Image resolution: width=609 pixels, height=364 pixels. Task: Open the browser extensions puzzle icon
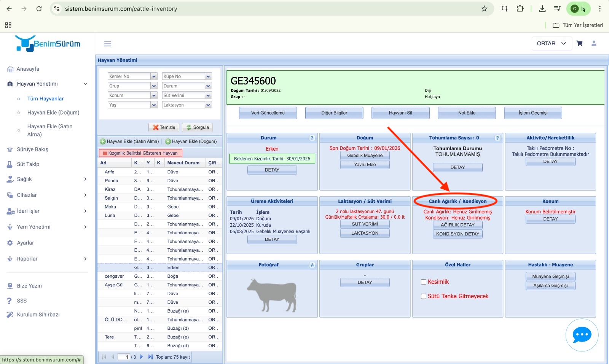[x=520, y=9]
